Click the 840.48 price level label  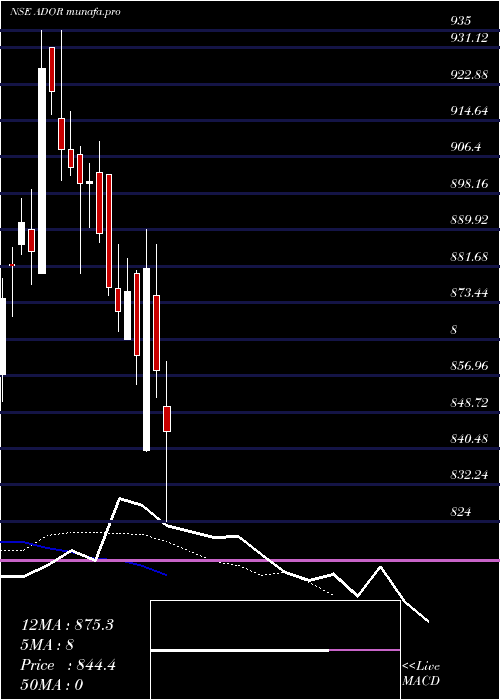469,439
